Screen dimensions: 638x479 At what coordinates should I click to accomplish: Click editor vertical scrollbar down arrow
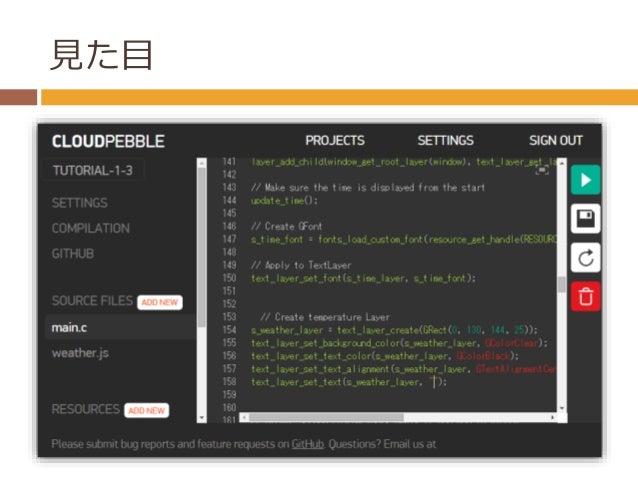(x=562, y=408)
